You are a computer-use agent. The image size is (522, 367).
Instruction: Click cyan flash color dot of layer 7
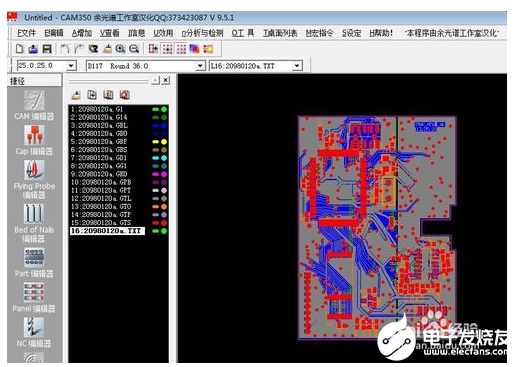click(x=164, y=158)
